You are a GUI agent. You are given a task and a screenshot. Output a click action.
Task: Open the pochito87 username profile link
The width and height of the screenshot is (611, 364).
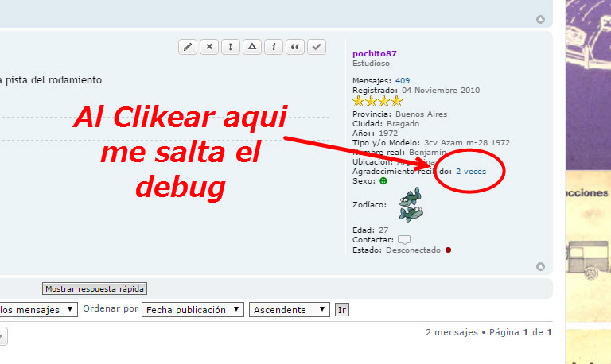click(x=374, y=53)
